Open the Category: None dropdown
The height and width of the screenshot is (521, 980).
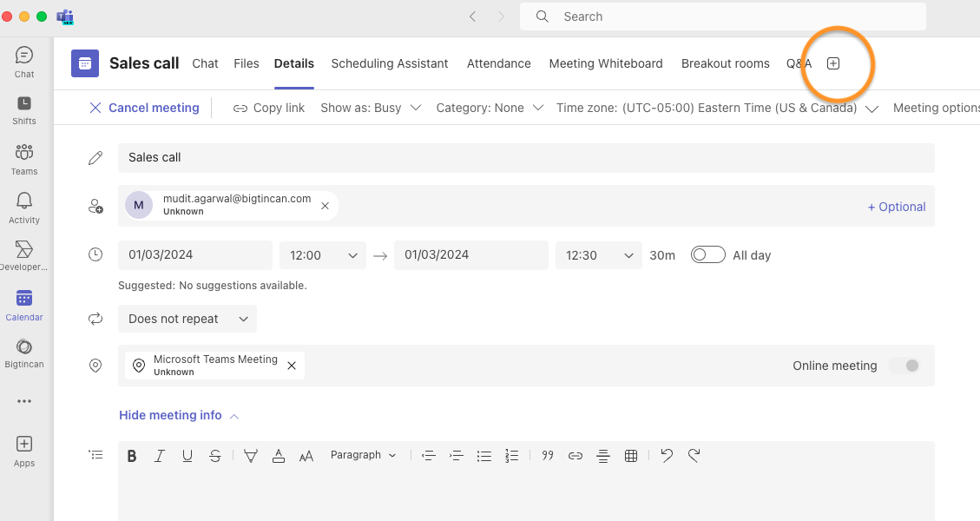click(x=490, y=108)
